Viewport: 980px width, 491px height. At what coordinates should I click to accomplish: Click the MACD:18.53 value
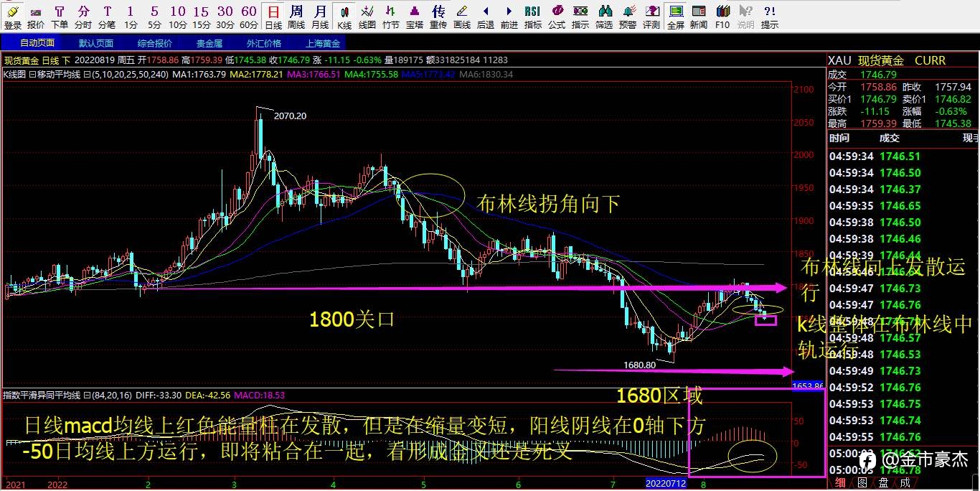(258, 395)
